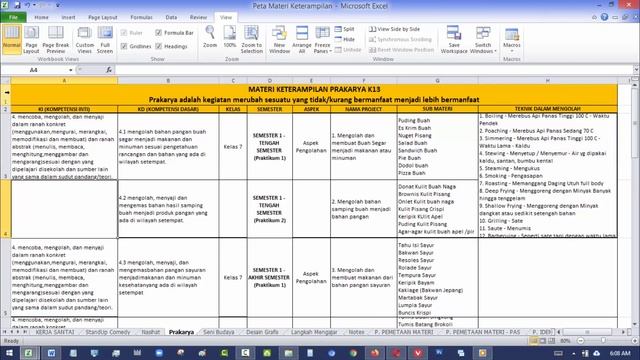Click the Name Box showing A4

pyautogui.click(x=34, y=70)
